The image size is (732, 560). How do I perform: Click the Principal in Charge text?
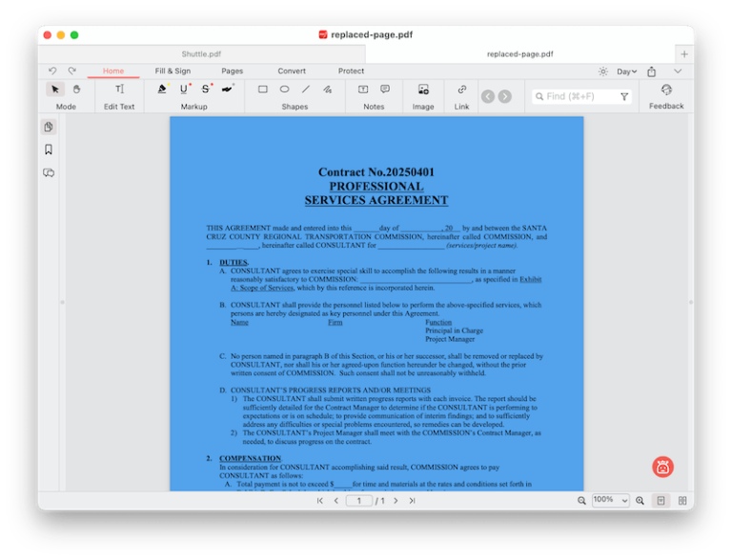[455, 330]
